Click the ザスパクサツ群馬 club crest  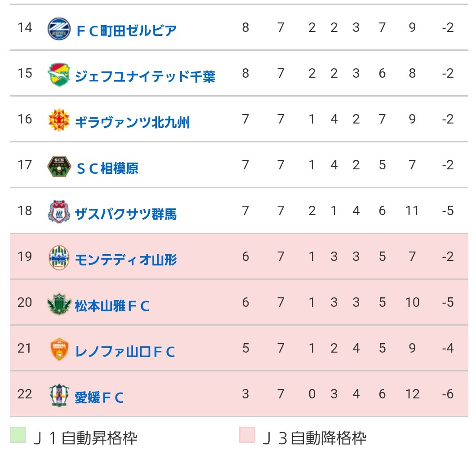pos(59,212)
